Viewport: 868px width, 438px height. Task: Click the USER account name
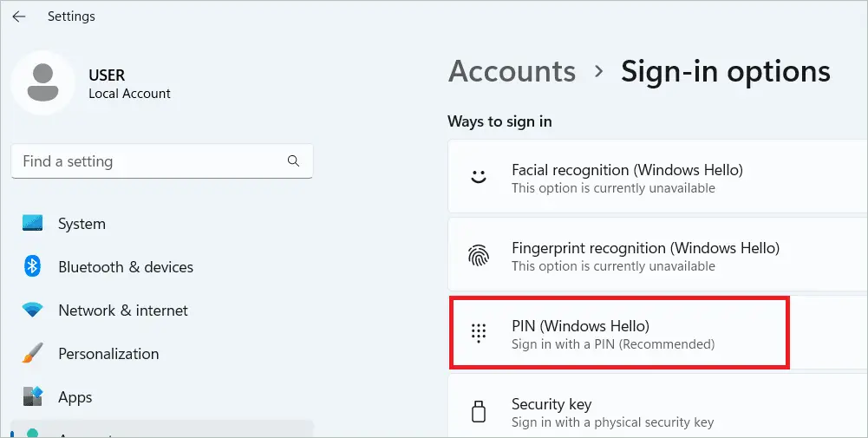click(x=107, y=75)
